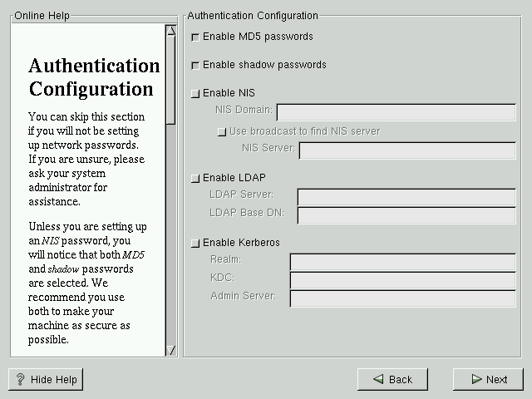Image resolution: width=532 pixels, height=399 pixels.
Task: Click the NIS Server input field
Action: pos(407,150)
